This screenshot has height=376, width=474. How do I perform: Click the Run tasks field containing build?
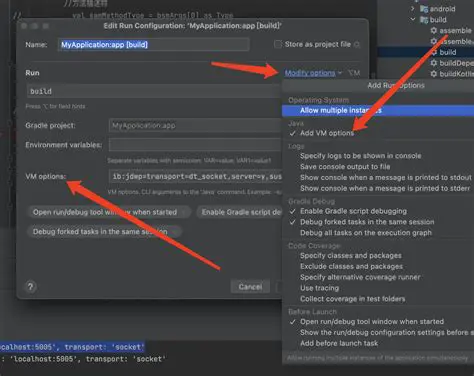pos(154,91)
